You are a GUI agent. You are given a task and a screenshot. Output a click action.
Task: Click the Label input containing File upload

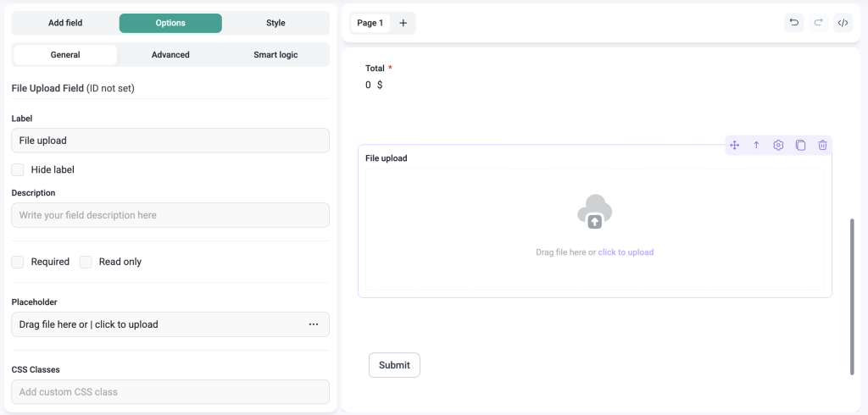[170, 141]
